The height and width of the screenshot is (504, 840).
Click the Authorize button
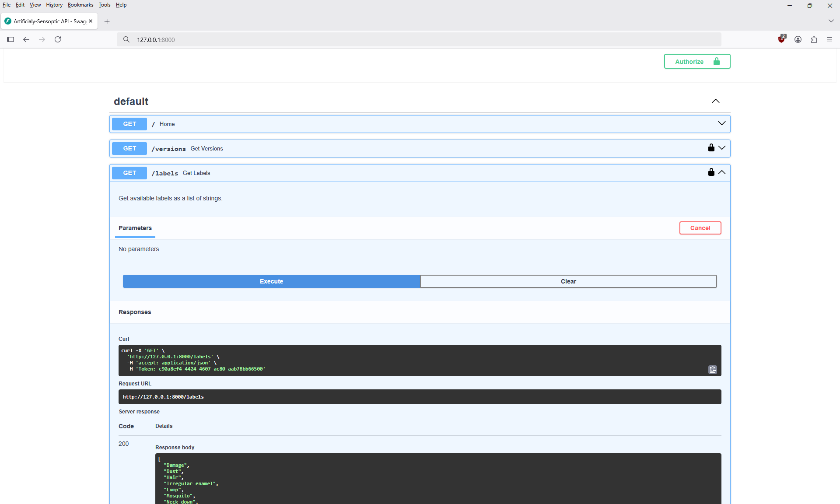tap(697, 61)
